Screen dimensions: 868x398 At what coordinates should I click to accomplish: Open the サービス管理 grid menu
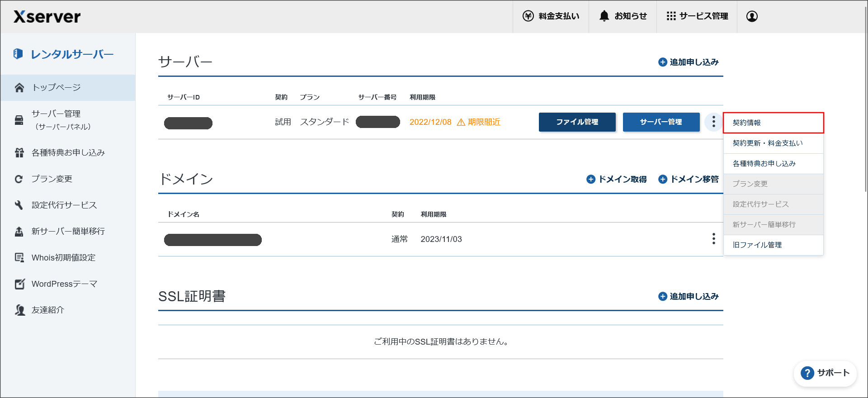pyautogui.click(x=671, y=16)
